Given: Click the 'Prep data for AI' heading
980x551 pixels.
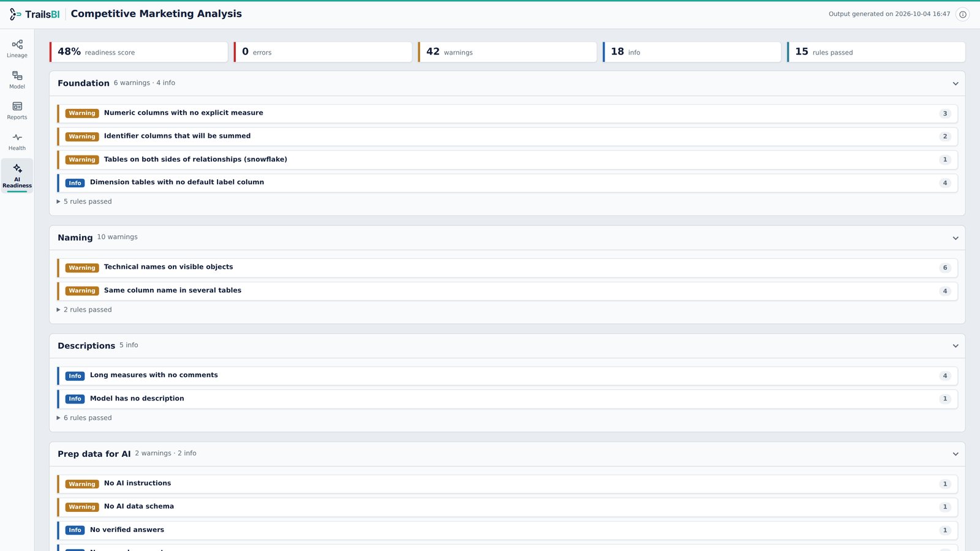Looking at the screenshot, I should click(x=94, y=454).
